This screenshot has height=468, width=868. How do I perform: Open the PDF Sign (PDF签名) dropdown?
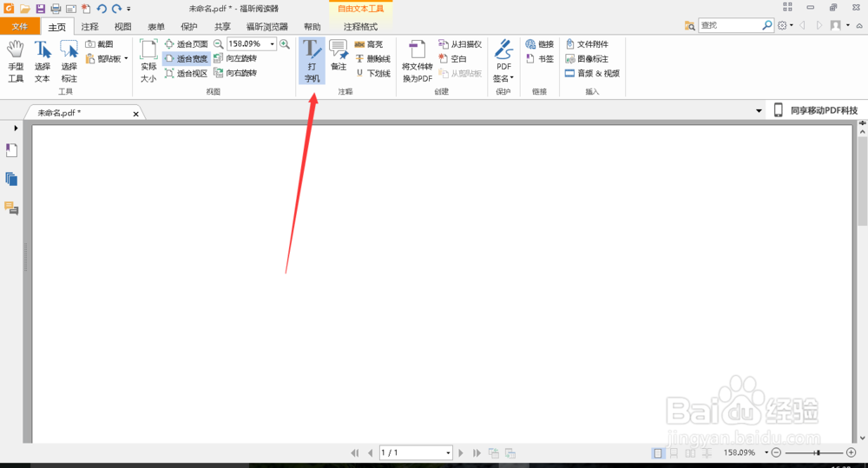(x=503, y=61)
